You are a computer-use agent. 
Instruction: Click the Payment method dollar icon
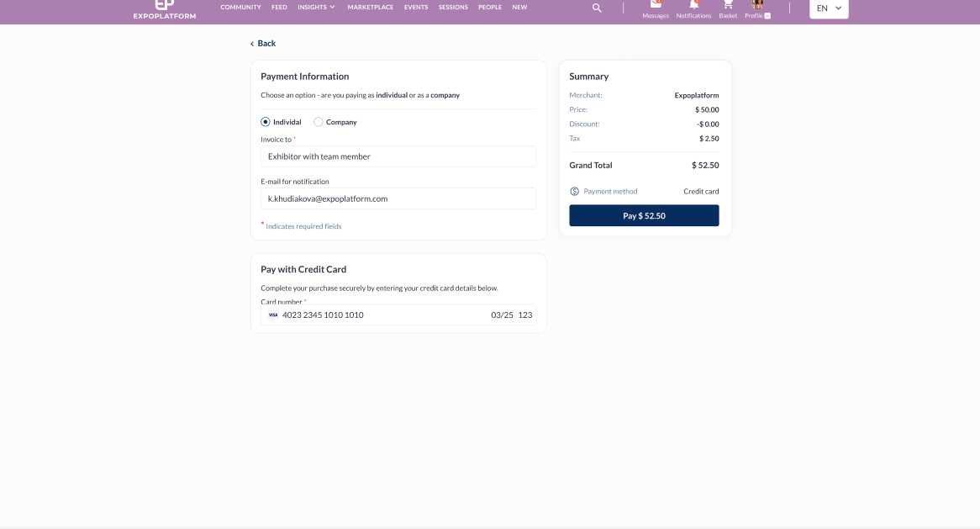click(x=574, y=192)
